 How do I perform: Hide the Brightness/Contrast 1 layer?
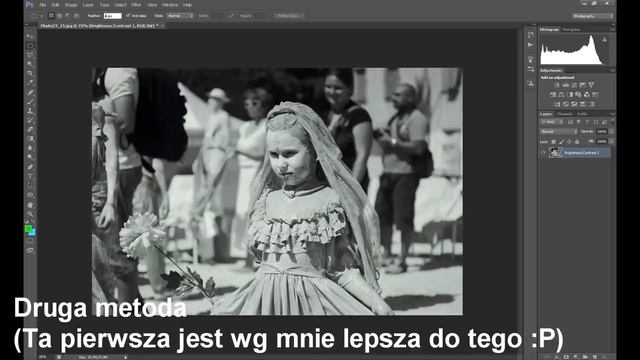pos(543,153)
